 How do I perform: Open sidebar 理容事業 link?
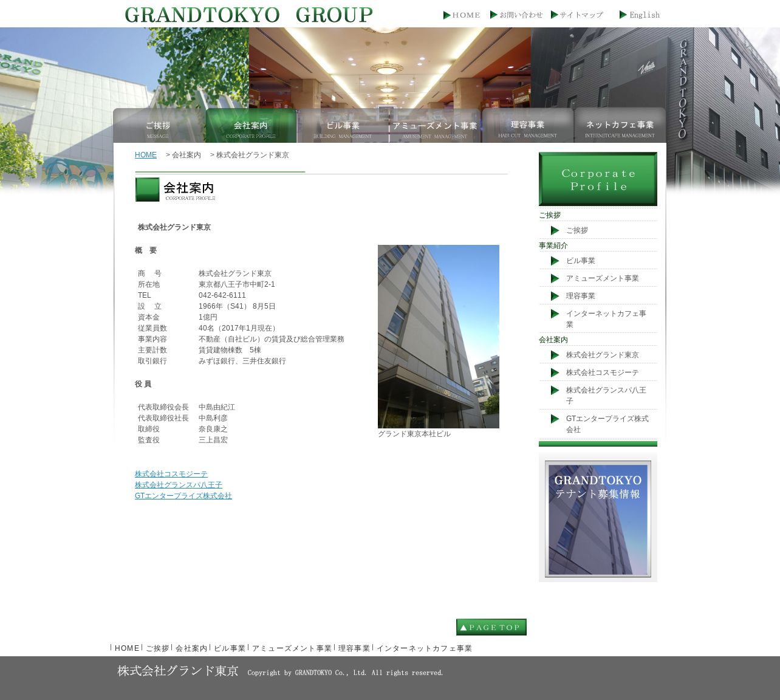click(581, 296)
